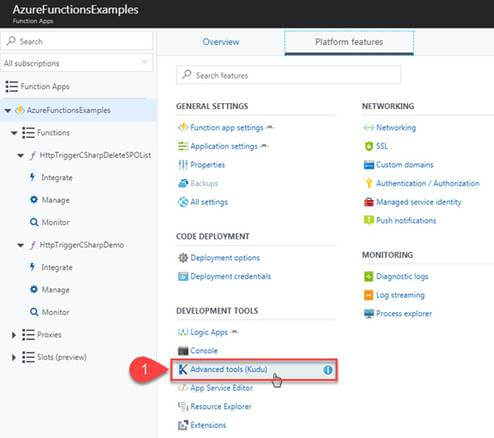Open Custom domains link

pyautogui.click(x=405, y=165)
